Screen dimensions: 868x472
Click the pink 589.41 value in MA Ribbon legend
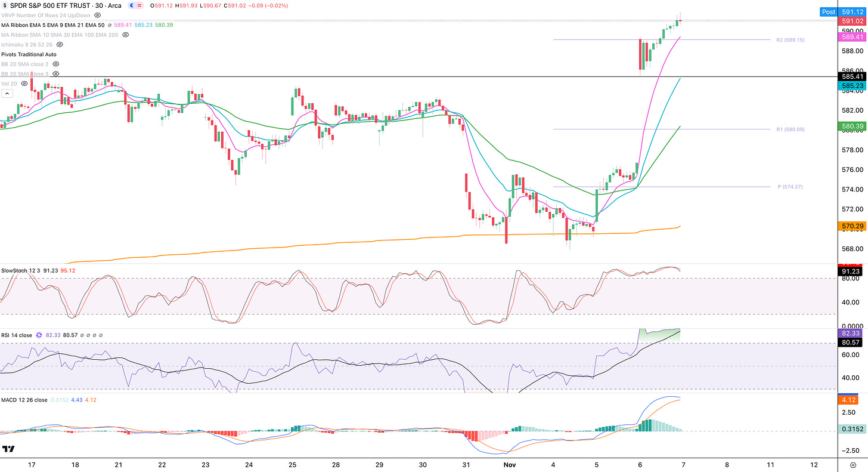pos(123,25)
